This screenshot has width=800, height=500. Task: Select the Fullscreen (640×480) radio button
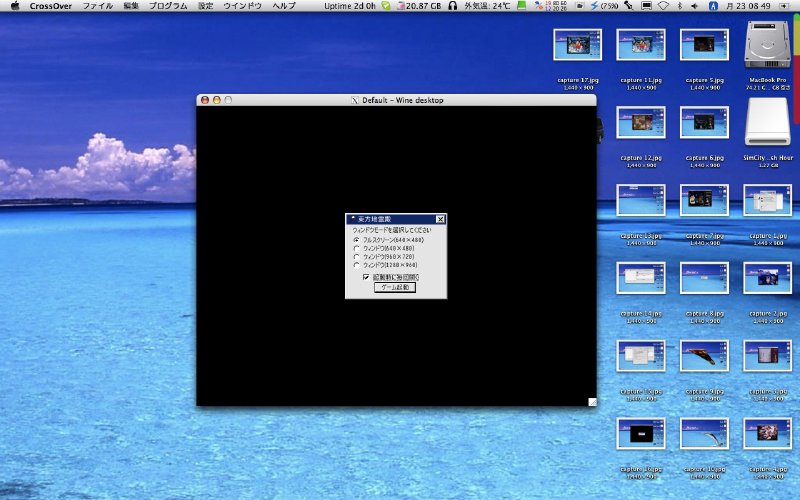(356, 240)
